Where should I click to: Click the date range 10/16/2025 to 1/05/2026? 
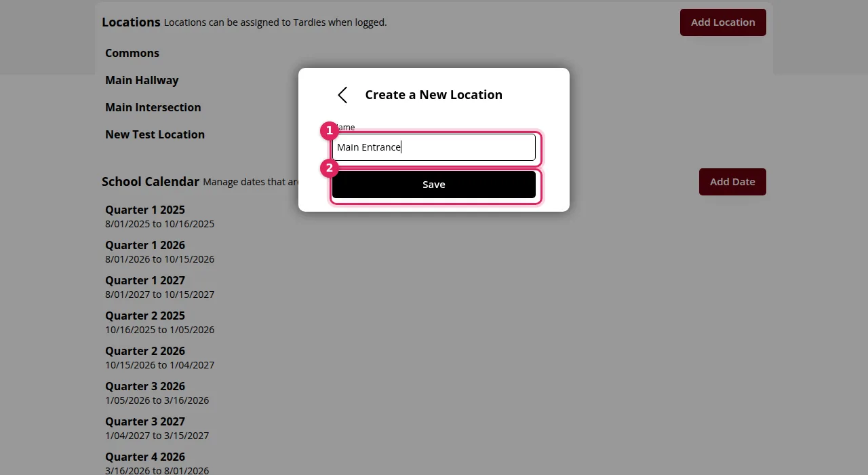(159, 330)
